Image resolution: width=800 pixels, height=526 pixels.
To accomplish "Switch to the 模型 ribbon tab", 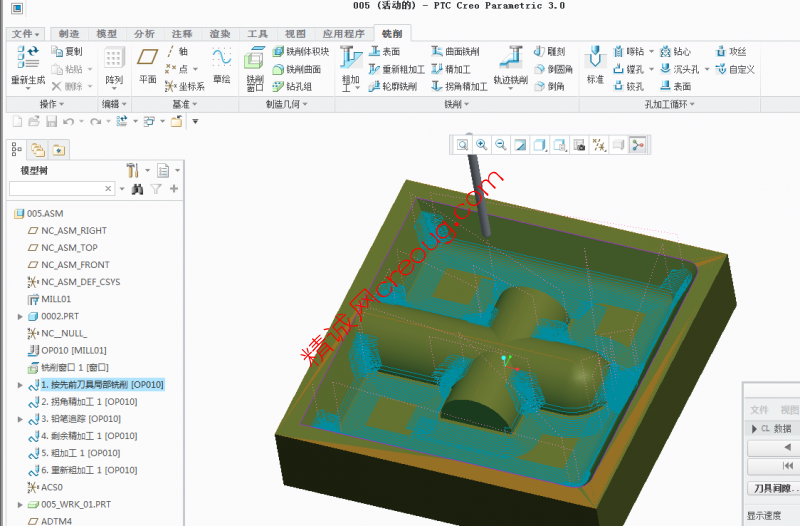I will (107, 34).
